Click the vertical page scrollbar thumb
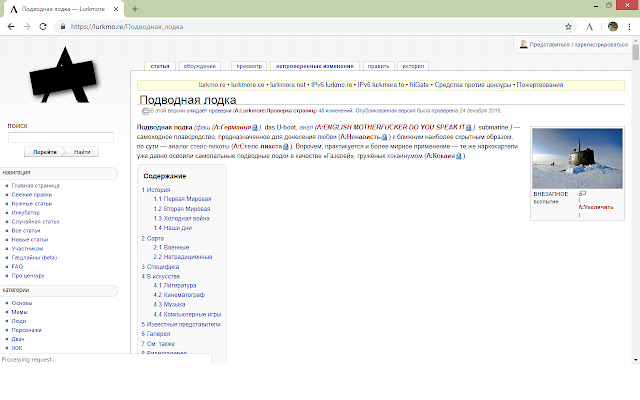Screen dimensions: 640x400 pyautogui.click(x=636, y=52)
